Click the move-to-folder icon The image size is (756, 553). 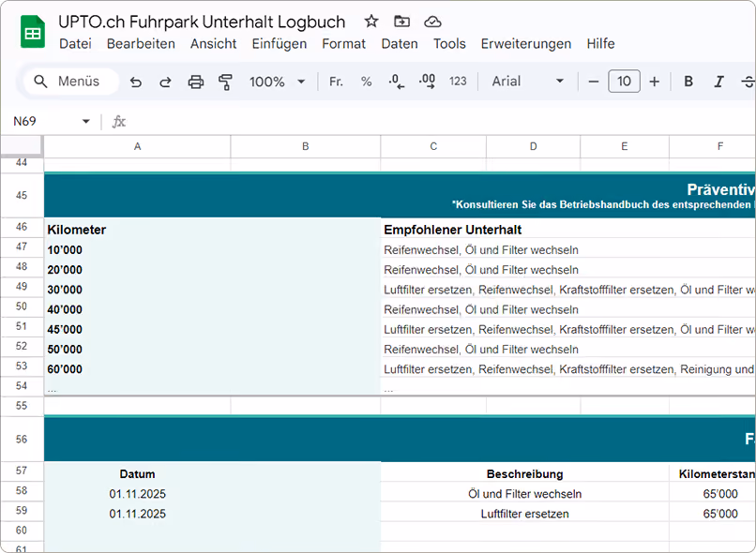coord(401,22)
